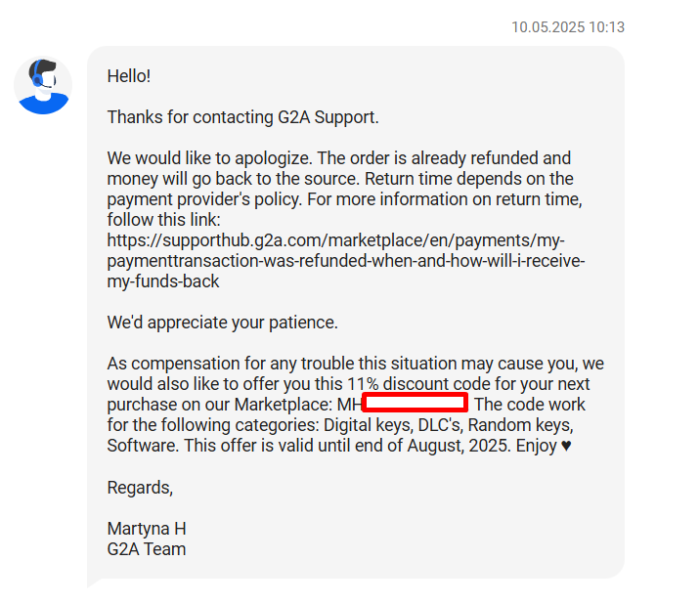Click the support agent avatar icon
Image resolution: width=700 pixels, height=604 pixels.
pyautogui.click(x=43, y=86)
